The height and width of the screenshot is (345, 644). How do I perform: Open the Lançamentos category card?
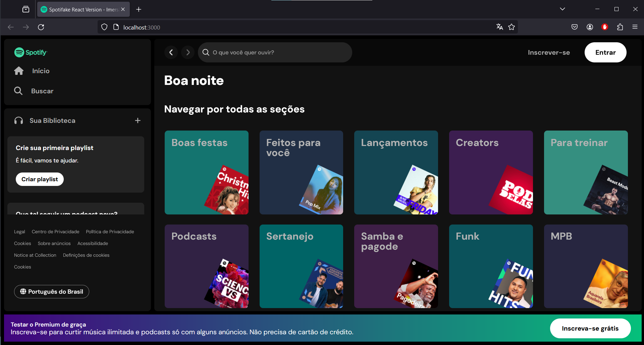pyautogui.click(x=396, y=172)
